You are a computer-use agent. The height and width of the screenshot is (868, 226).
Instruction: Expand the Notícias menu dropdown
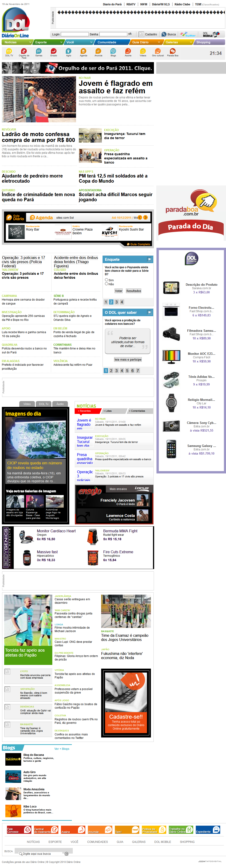coord(30,42)
